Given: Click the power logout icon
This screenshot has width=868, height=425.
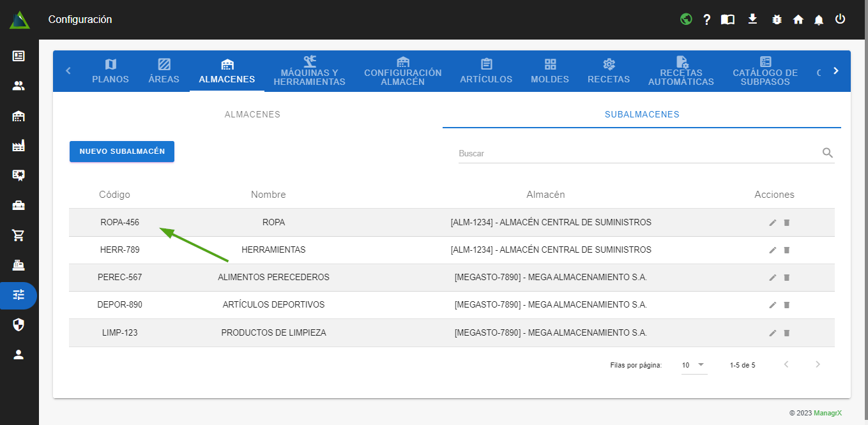Looking at the screenshot, I should [x=841, y=19].
